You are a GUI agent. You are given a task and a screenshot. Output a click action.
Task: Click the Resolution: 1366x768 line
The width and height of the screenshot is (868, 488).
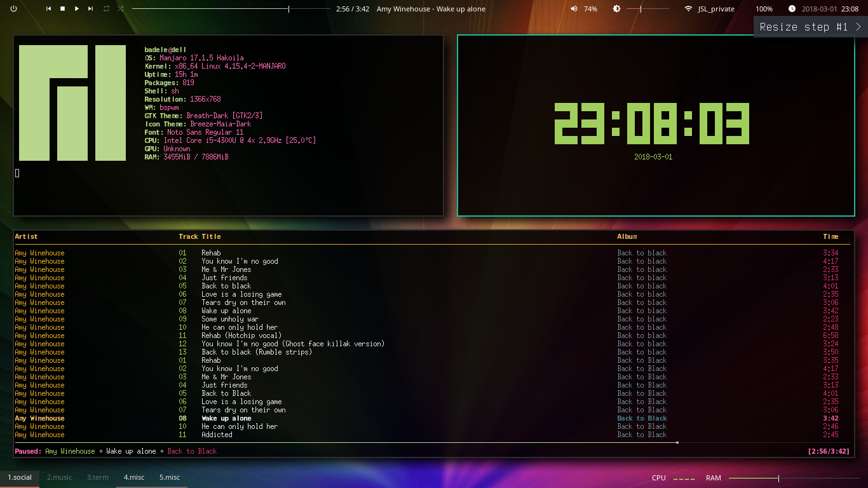(x=182, y=99)
